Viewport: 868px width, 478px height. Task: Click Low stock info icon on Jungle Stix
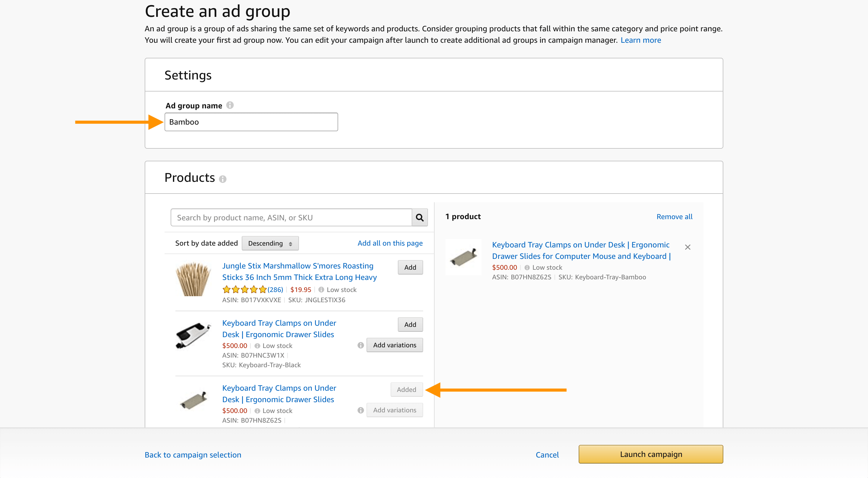point(321,290)
